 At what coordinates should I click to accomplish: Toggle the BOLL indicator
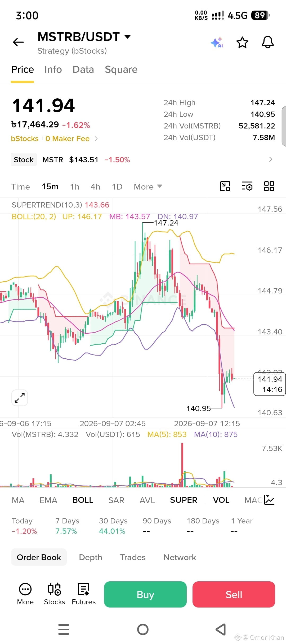tap(83, 500)
